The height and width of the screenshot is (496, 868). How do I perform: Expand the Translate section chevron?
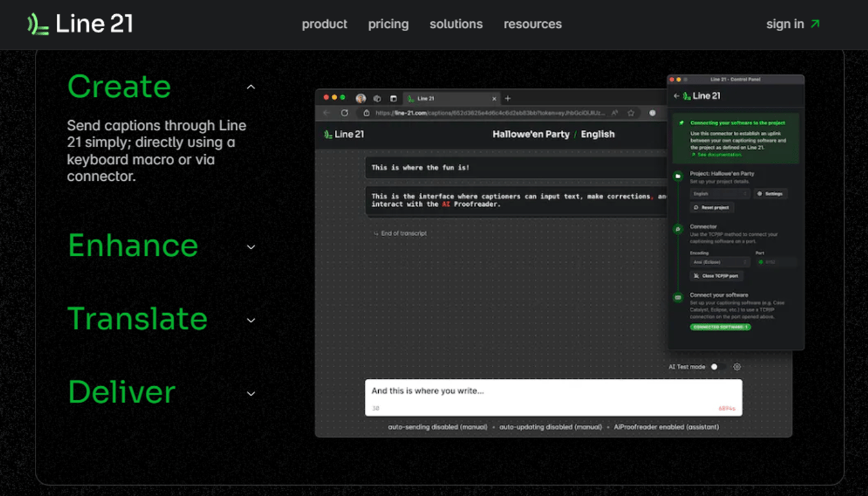pos(251,320)
